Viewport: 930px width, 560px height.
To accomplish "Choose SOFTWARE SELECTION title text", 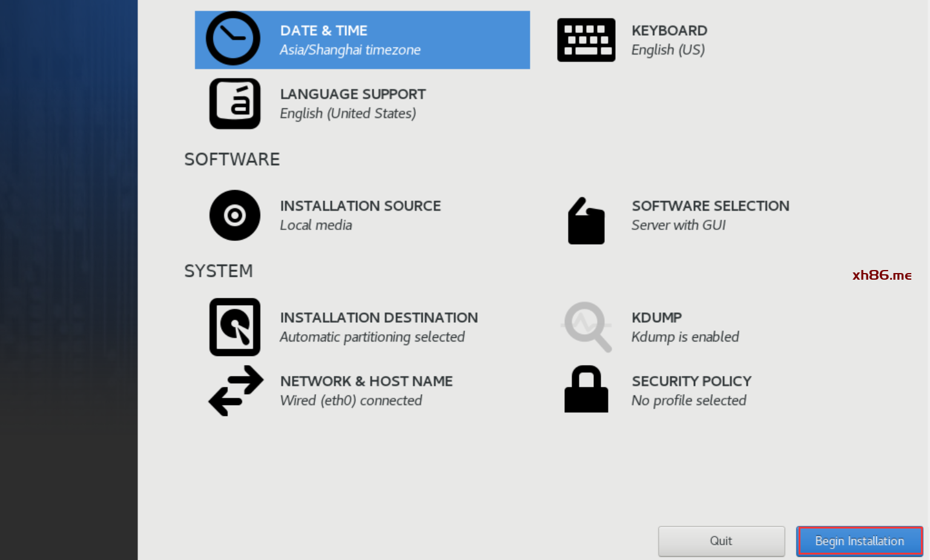I will [x=710, y=206].
